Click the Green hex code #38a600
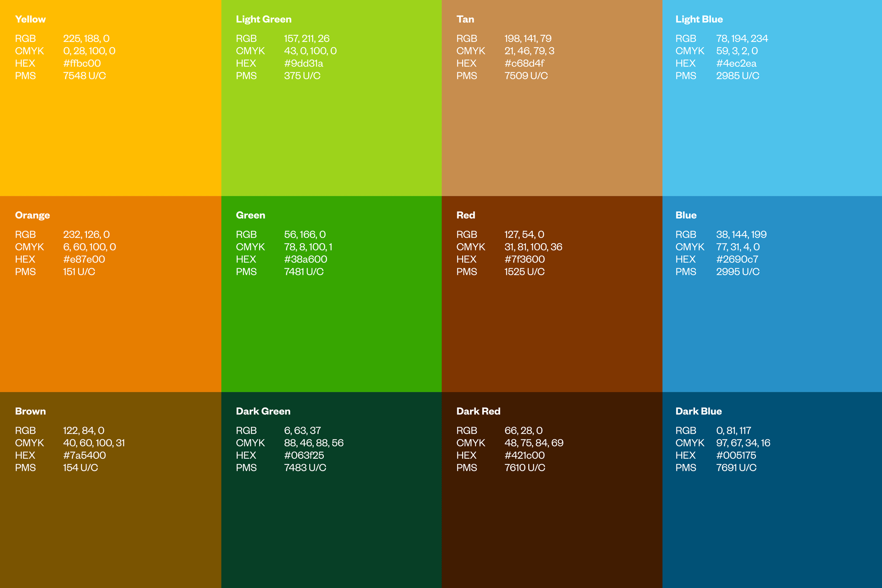882x588 pixels. (305, 259)
